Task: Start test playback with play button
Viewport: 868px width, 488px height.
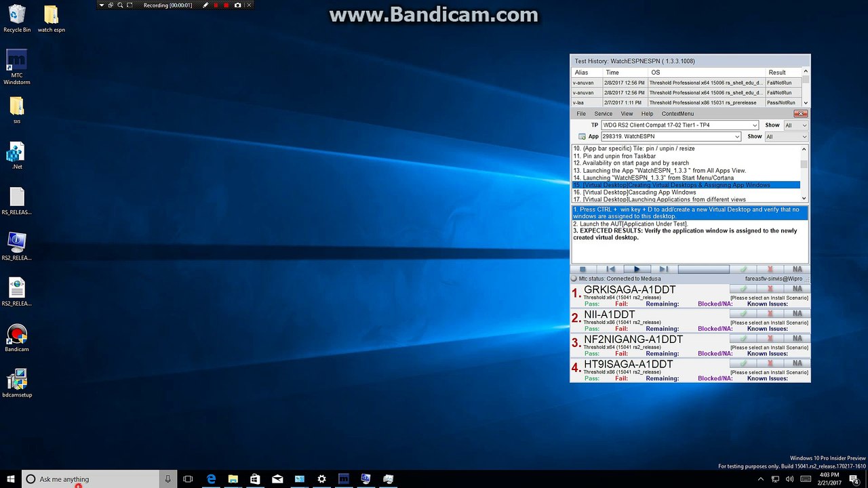Action: tap(637, 269)
